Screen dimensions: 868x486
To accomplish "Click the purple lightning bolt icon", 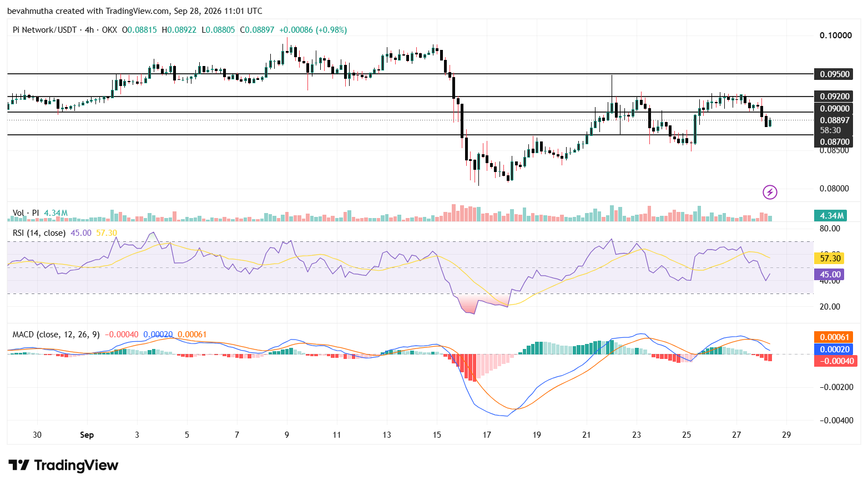I will [x=770, y=192].
